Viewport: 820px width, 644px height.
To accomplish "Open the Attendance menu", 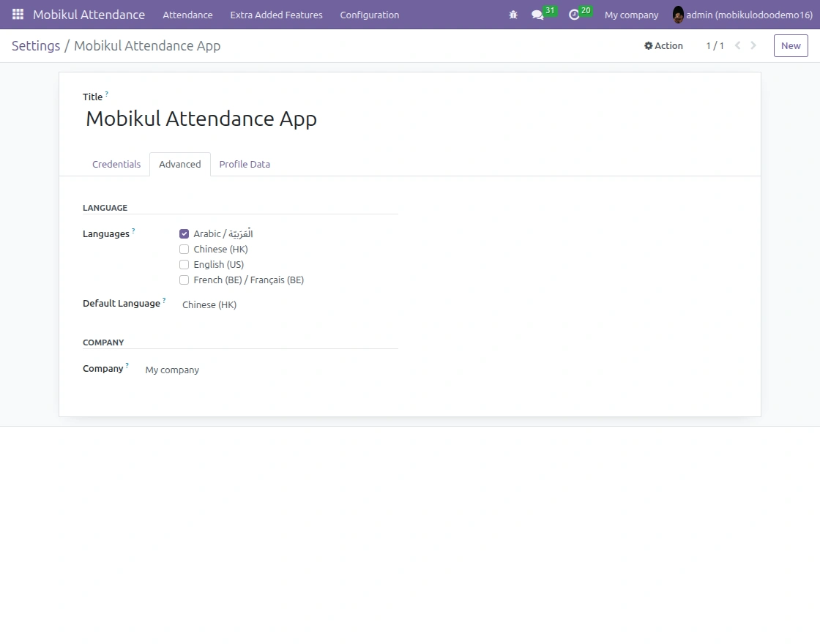I will [x=187, y=15].
